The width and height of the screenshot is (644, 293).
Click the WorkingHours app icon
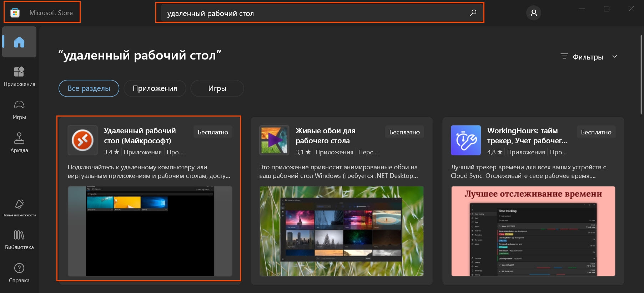click(466, 140)
